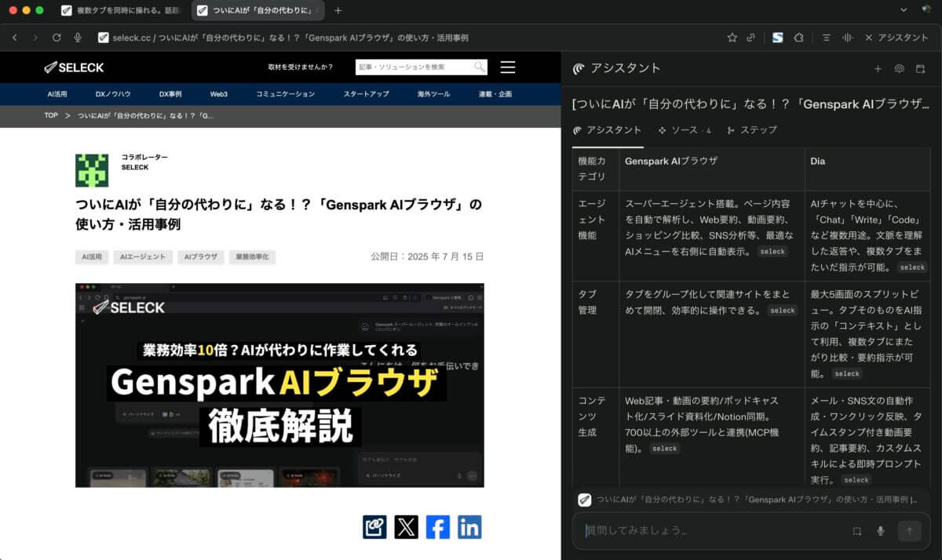Screen dimensions: 942x560
Task: Go forward with the browser forward arrow
Action: pyautogui.click(x=36, y=38)
